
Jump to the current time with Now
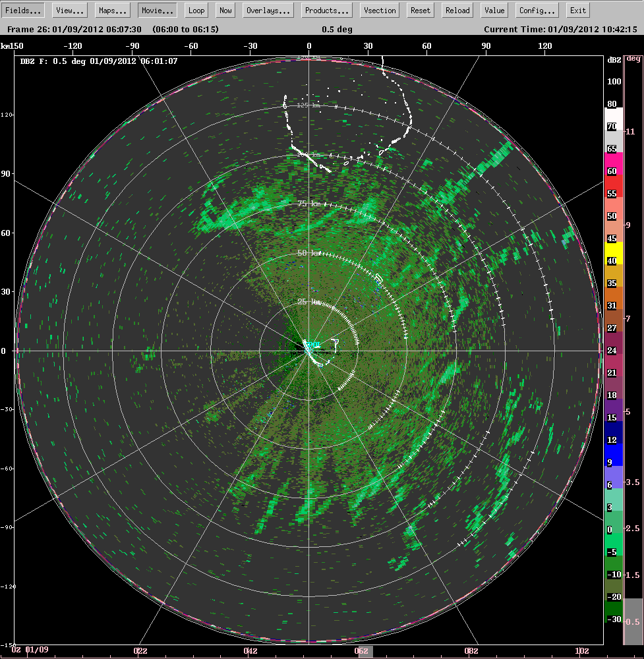pos(225,10)
